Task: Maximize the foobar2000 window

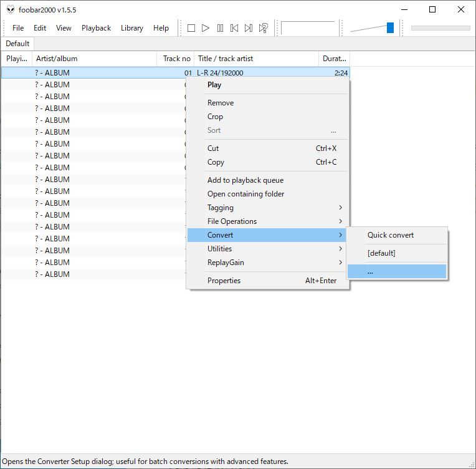Action: pyautogui.click(x=432, y=9)
